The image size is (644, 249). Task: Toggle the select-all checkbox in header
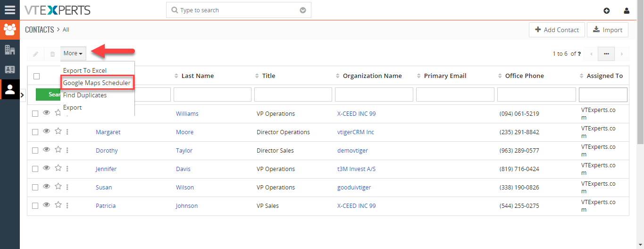(x=37, y=76)
